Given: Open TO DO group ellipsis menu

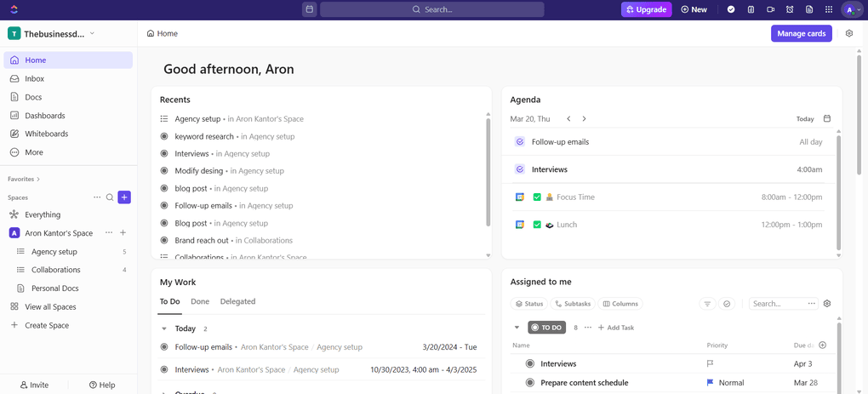Looking at the screenshot, I should pyautogui.click(x=588, y=328).
